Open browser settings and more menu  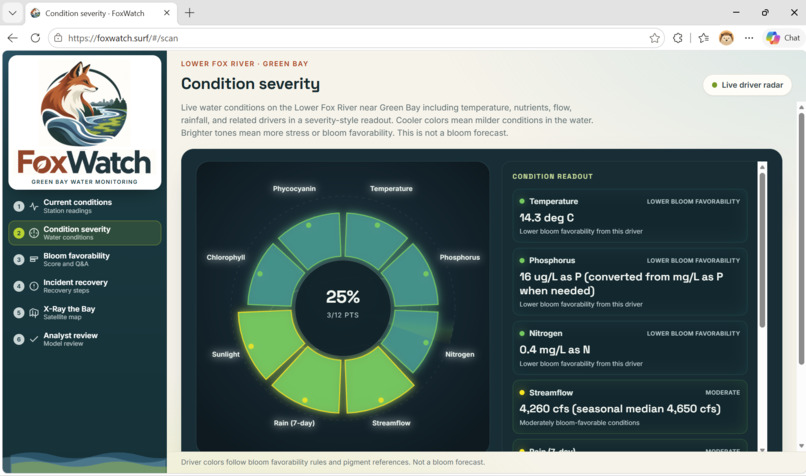click(x=749, y=38)
